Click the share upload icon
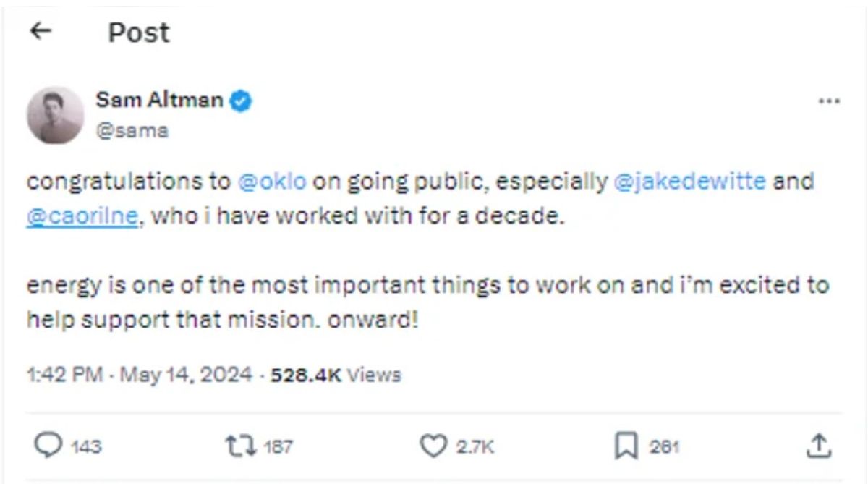 [818, 446]
